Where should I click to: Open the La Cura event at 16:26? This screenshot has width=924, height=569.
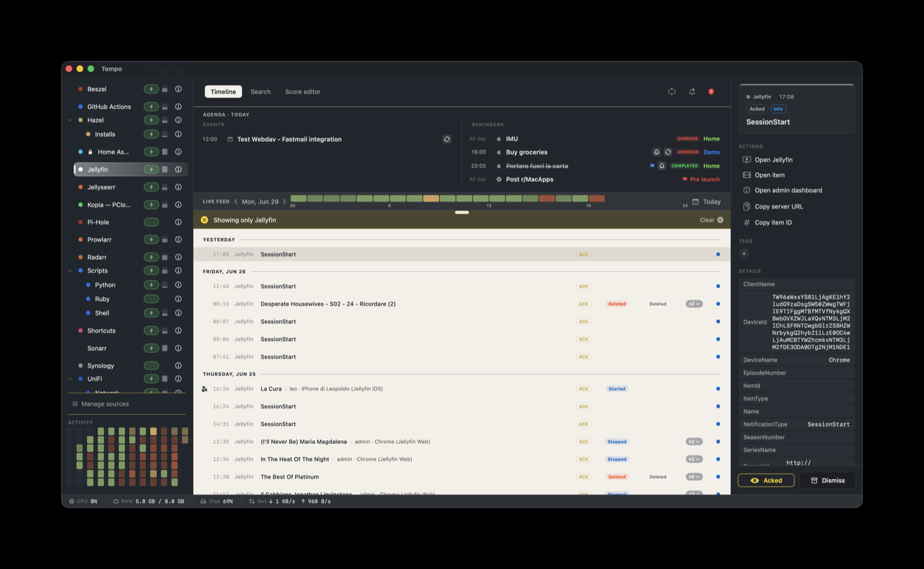click(462, 389)
